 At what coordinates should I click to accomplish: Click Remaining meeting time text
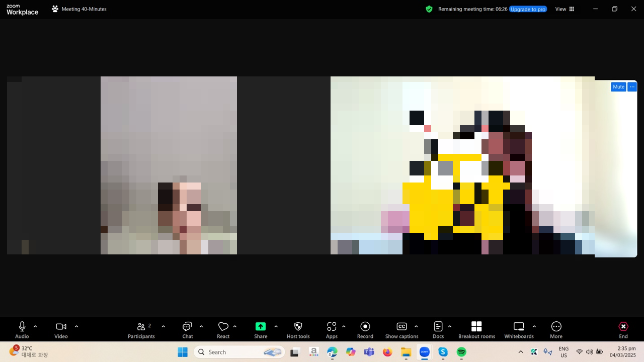(x=472, y=9)
